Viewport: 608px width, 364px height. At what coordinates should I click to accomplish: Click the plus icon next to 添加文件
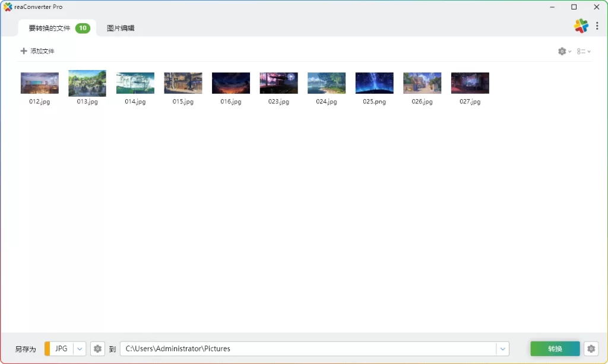coord(23,51)
